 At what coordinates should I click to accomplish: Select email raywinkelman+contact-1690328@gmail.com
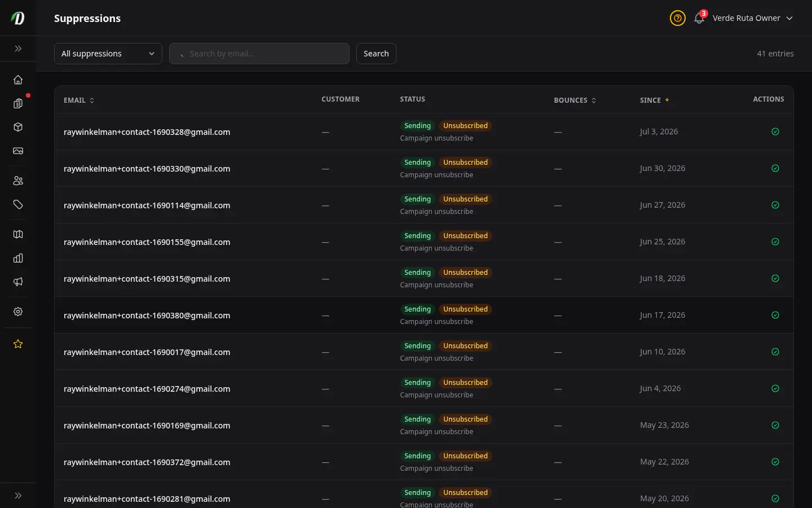[147, 132]
